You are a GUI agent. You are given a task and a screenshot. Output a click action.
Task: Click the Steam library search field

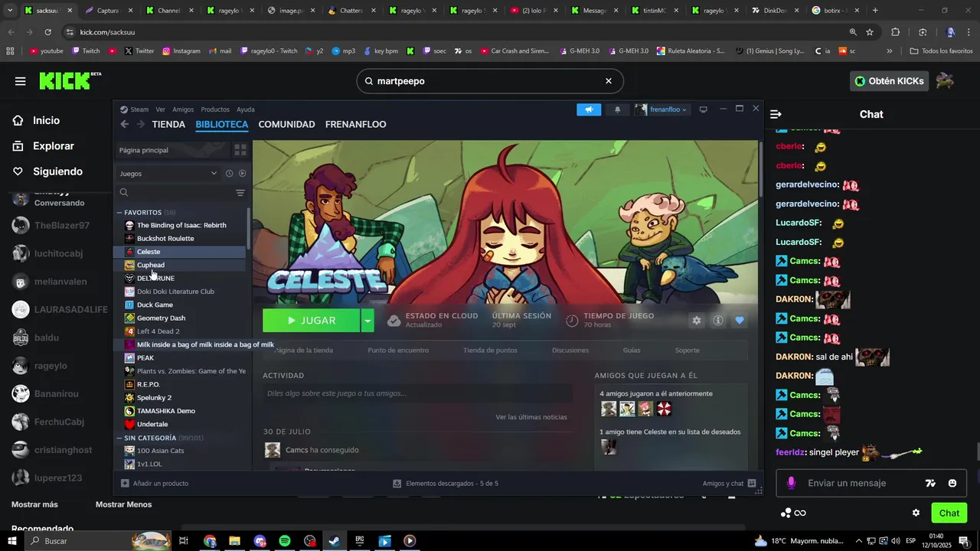[x=175, y=193]
